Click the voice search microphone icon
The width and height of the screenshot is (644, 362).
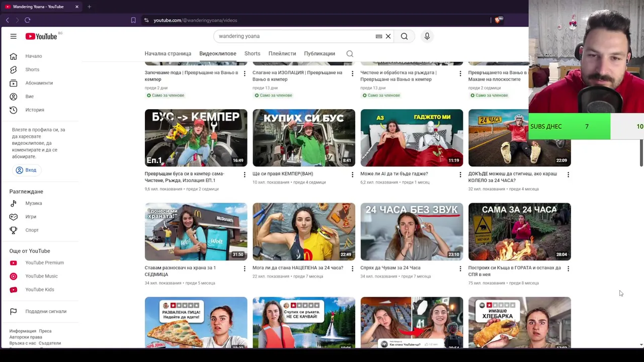[427, 36]
